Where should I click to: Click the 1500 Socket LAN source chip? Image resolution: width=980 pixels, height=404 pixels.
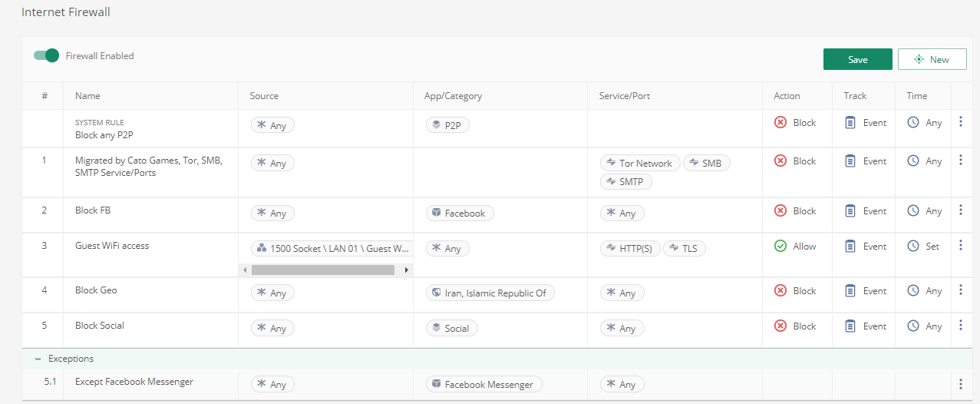(x=332, y=248)
